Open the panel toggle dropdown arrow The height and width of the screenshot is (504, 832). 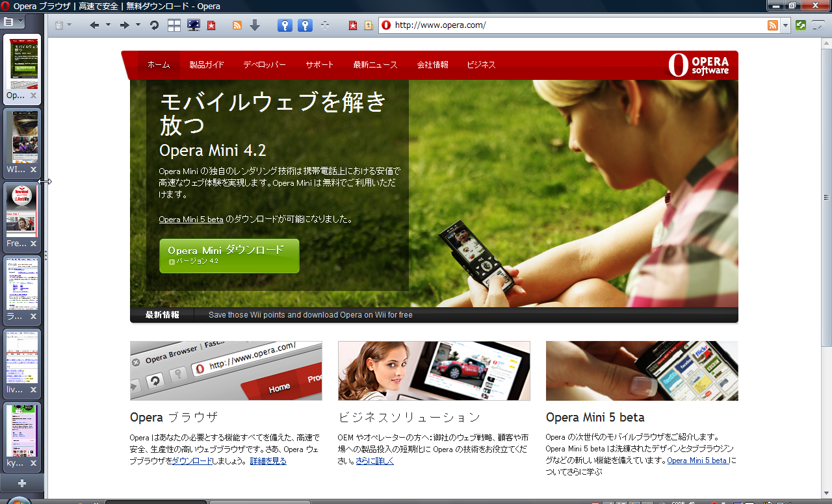coord(20,21)
